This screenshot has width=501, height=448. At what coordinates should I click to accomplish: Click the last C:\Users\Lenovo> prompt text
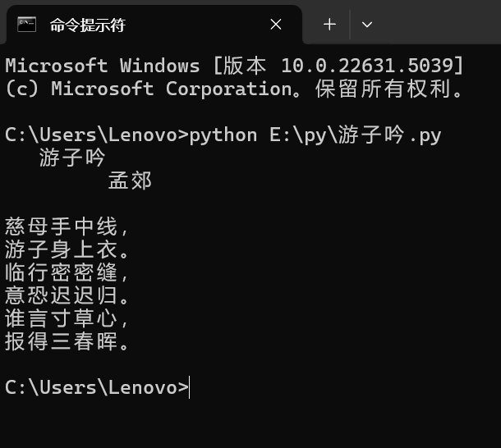(97, 387)
